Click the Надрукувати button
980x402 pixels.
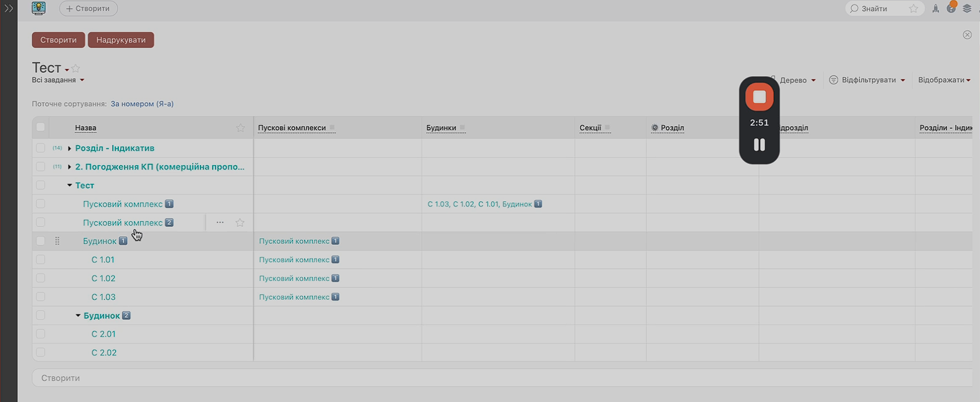(121, 40)
